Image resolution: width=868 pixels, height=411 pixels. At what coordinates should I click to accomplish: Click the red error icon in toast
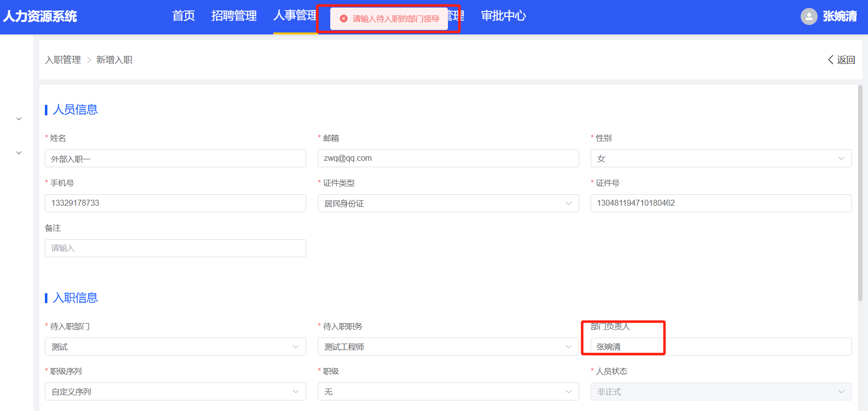344,18
